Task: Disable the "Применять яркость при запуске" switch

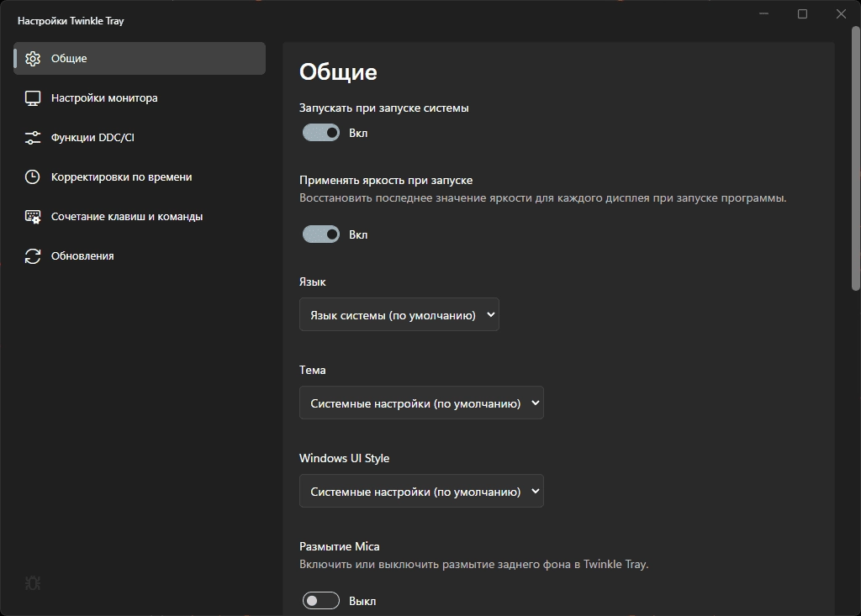Action: point(321,234)
